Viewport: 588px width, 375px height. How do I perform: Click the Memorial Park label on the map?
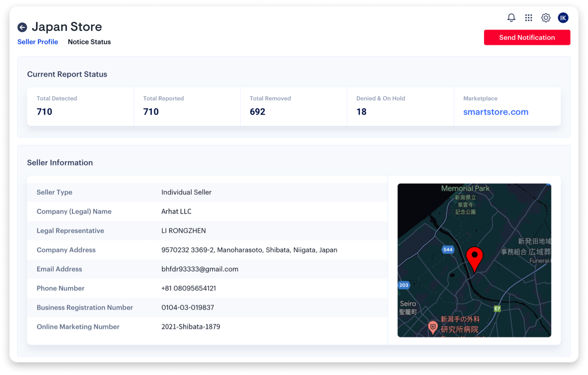coord(465,189)
